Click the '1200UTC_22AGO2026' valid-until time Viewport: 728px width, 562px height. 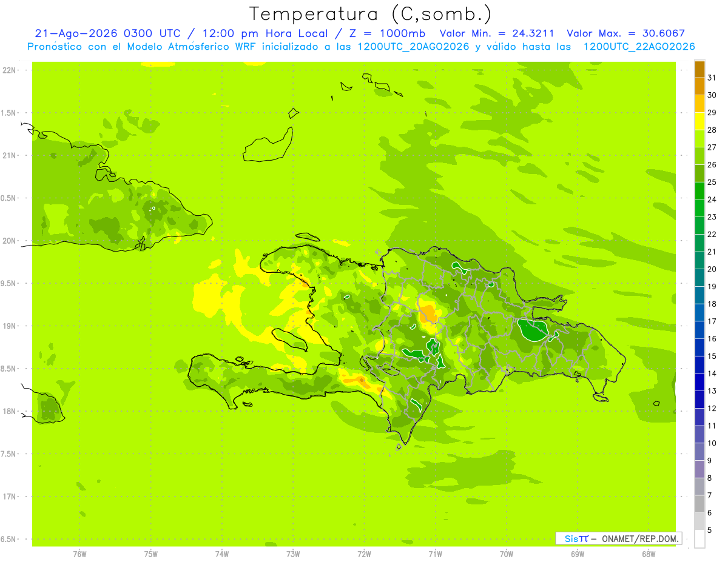639,47
